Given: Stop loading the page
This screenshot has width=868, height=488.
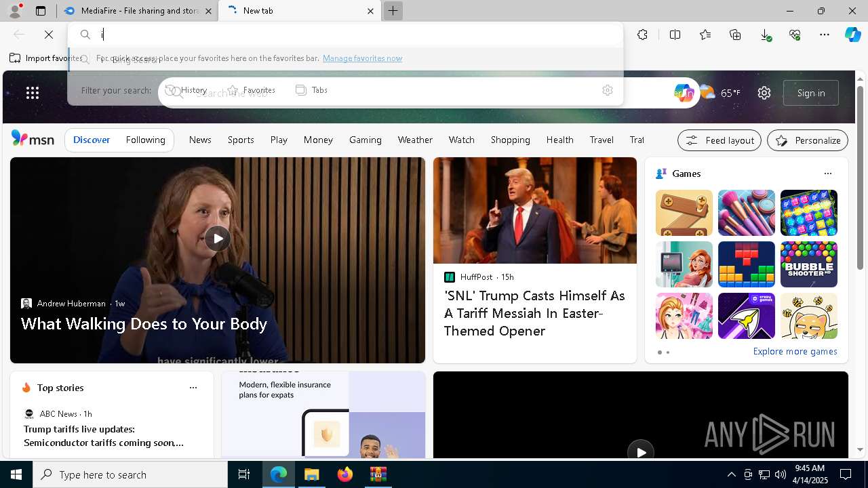Looking at the screenshot, I should (x=49, y=35).
